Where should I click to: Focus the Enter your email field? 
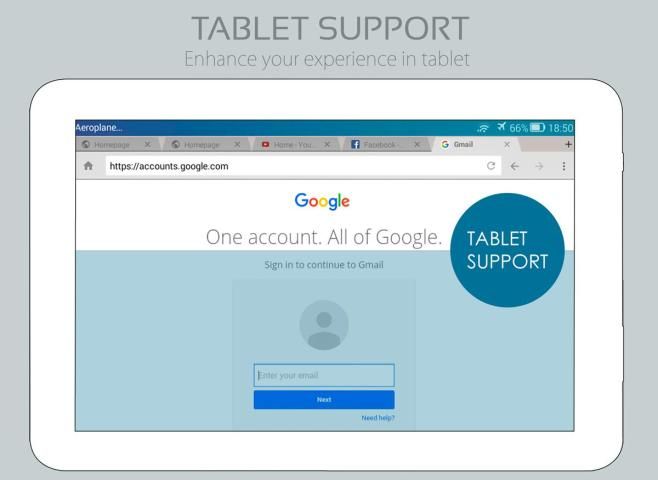pyautogui.click(x=324, y=375)
